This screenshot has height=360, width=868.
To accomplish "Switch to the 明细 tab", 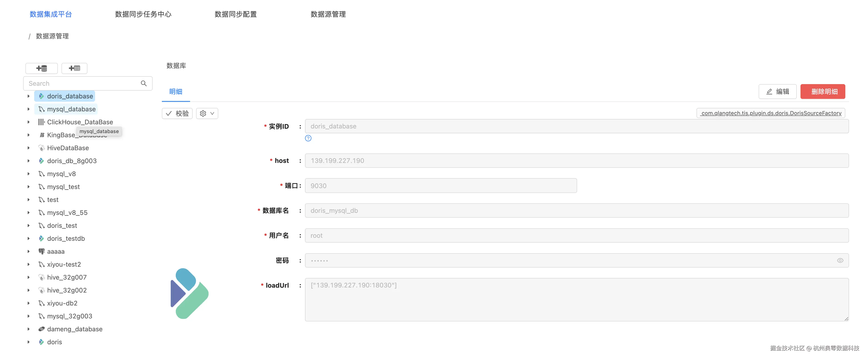I will (x=175, y=92).
